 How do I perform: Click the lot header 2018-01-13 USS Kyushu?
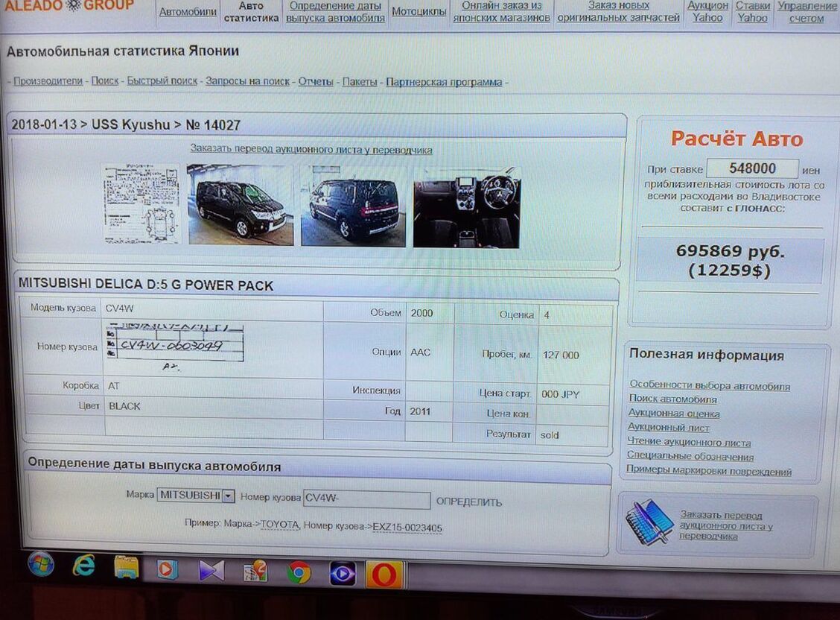(126, 125)
